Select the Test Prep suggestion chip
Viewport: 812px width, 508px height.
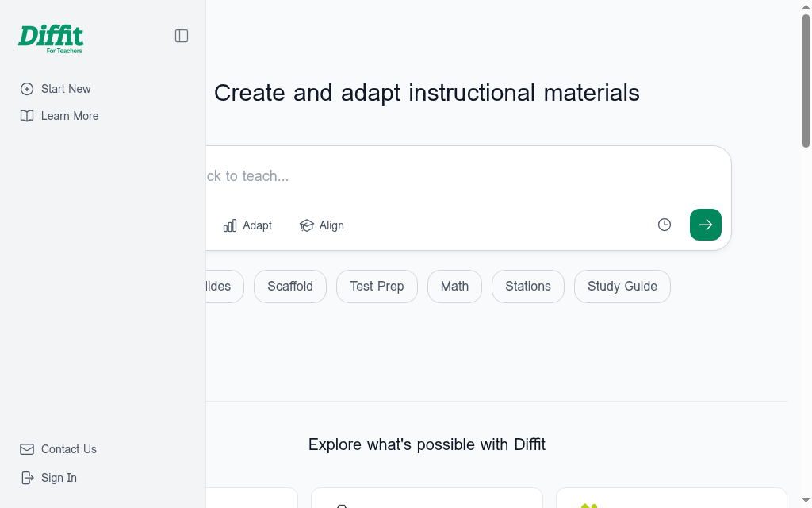[x=377, y=286]
